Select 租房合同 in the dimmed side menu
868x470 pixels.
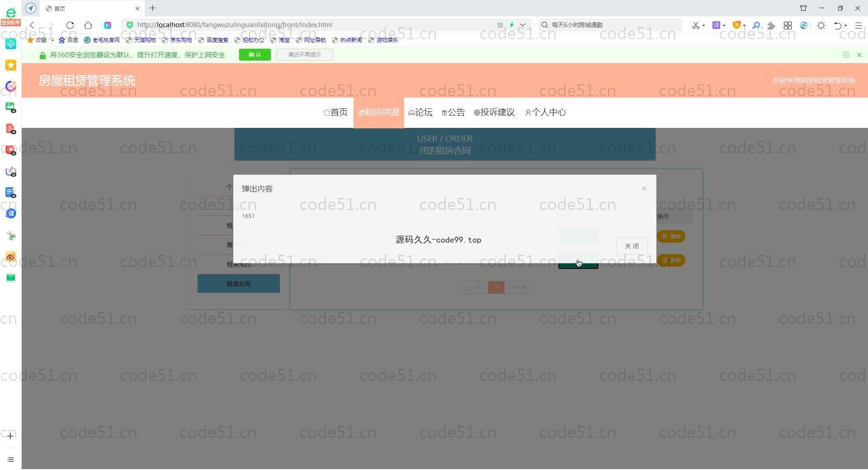239,284
